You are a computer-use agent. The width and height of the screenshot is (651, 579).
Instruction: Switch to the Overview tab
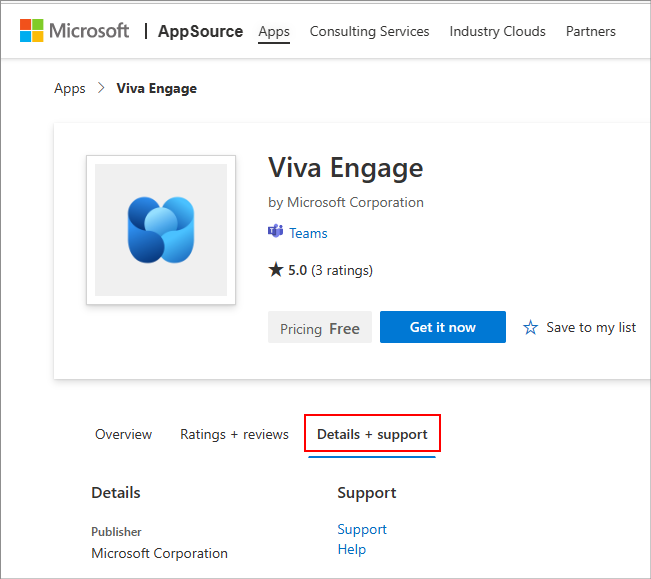coord(124,434)
